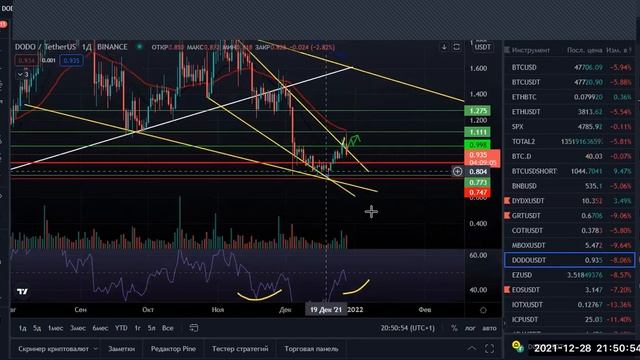Click the green market status dot beside BINANCE

[140, 47]
